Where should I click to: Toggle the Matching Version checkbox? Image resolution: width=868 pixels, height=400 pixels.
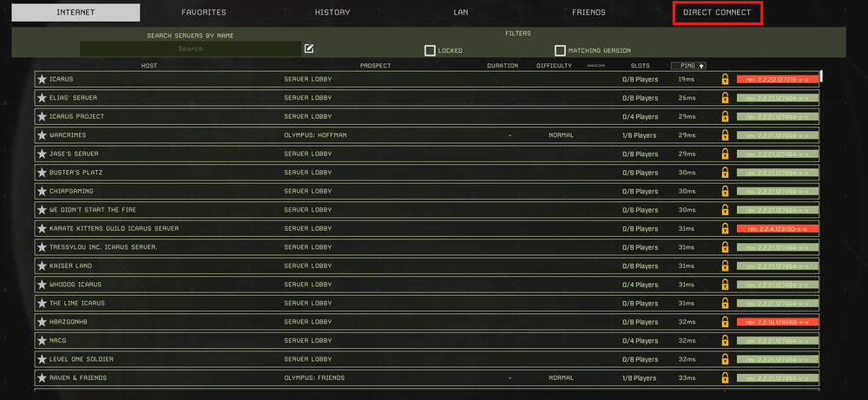[560, 50]
